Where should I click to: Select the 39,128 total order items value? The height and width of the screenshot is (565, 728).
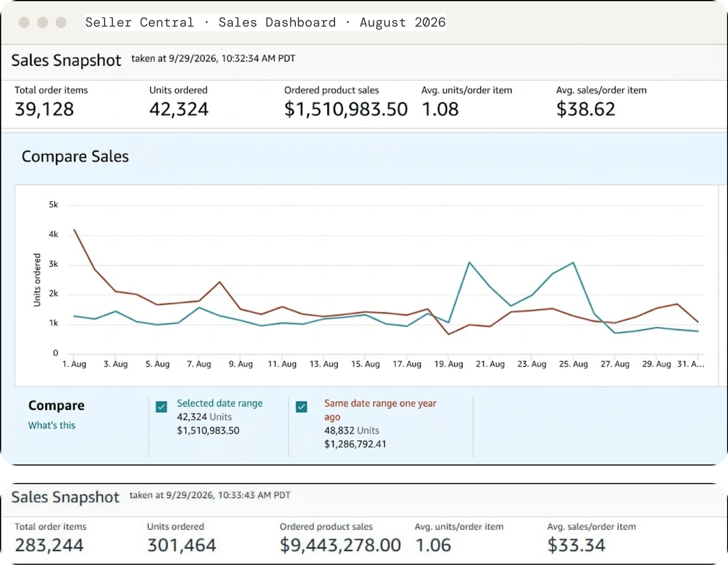[x=44, y=109]
